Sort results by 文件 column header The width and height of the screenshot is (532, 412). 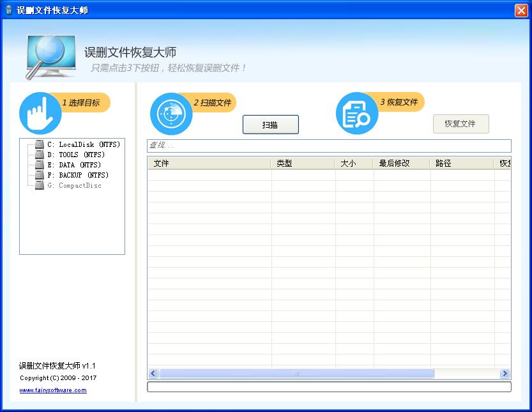point(209,164)
